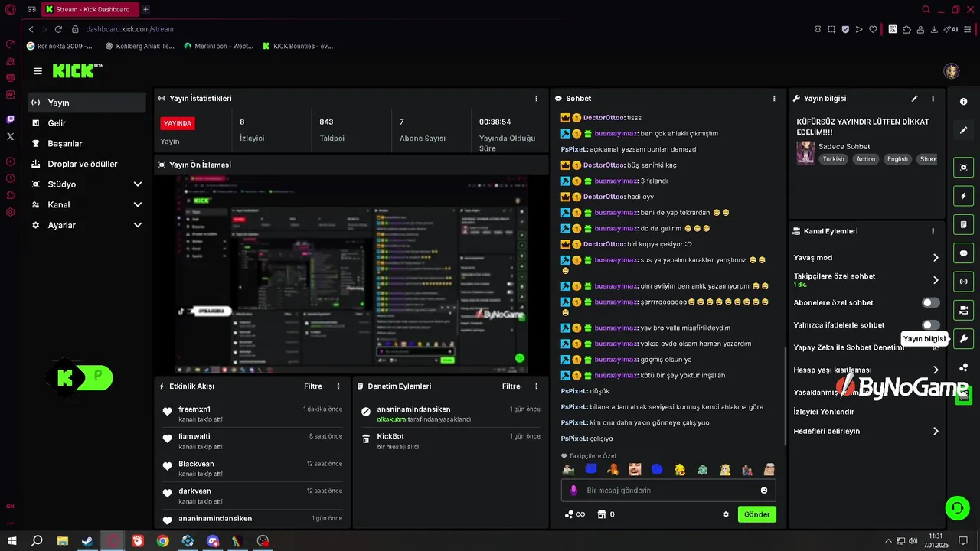
Task: Toggle the chat bubble widget icon
Action: tap(963, 253)
